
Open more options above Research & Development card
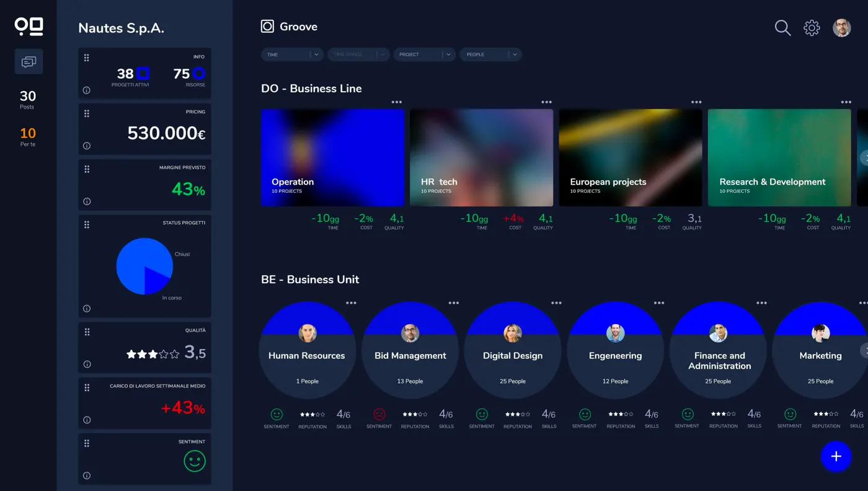(846, 102)
